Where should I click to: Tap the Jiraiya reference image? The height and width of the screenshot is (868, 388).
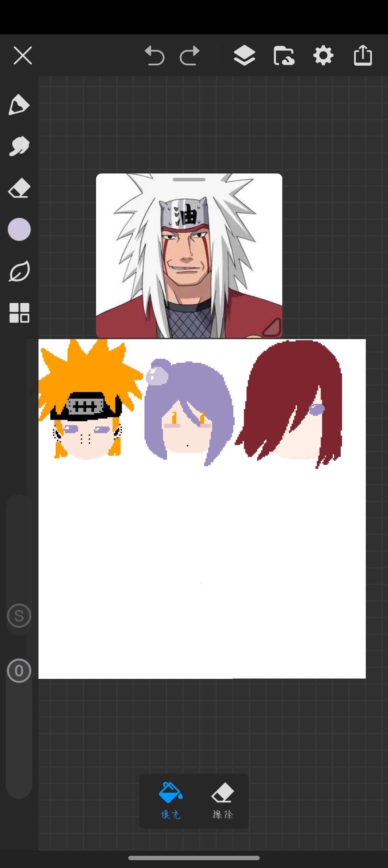(x=189, y=256)
